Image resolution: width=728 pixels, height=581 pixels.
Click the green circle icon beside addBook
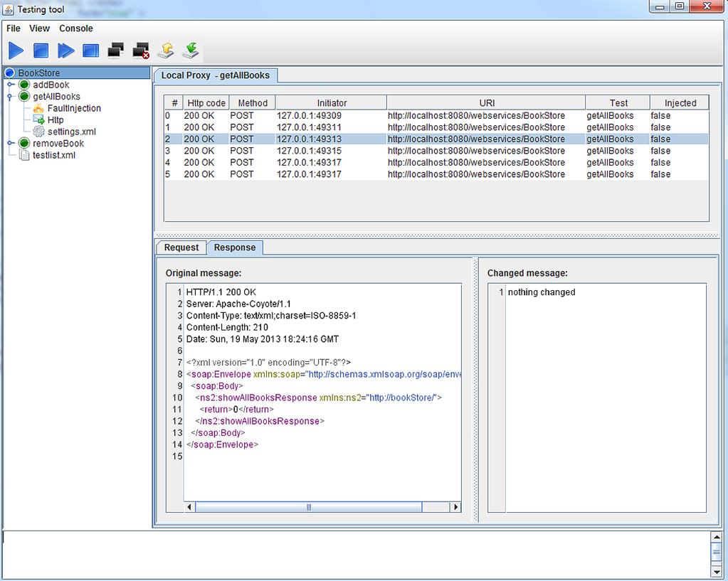24,85
